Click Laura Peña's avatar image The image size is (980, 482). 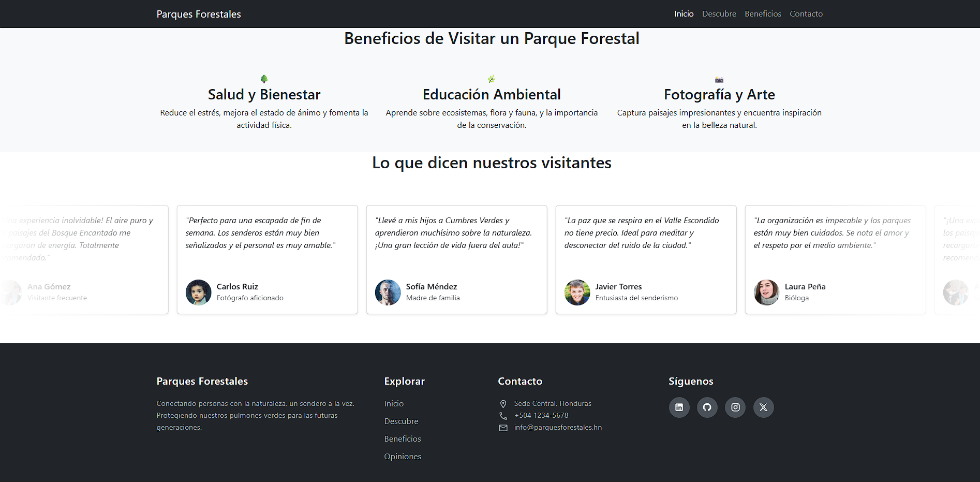(x=766, y=293)
